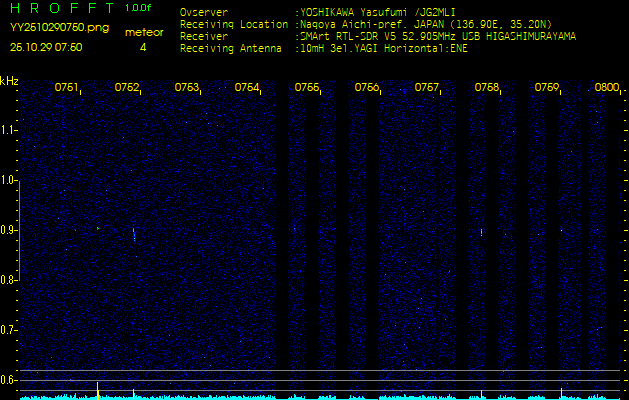Select the 0753 time marker label
Image resolution: width=629 pixels, height=400 pixels.
pyautogui.click(x=187, y=87)
